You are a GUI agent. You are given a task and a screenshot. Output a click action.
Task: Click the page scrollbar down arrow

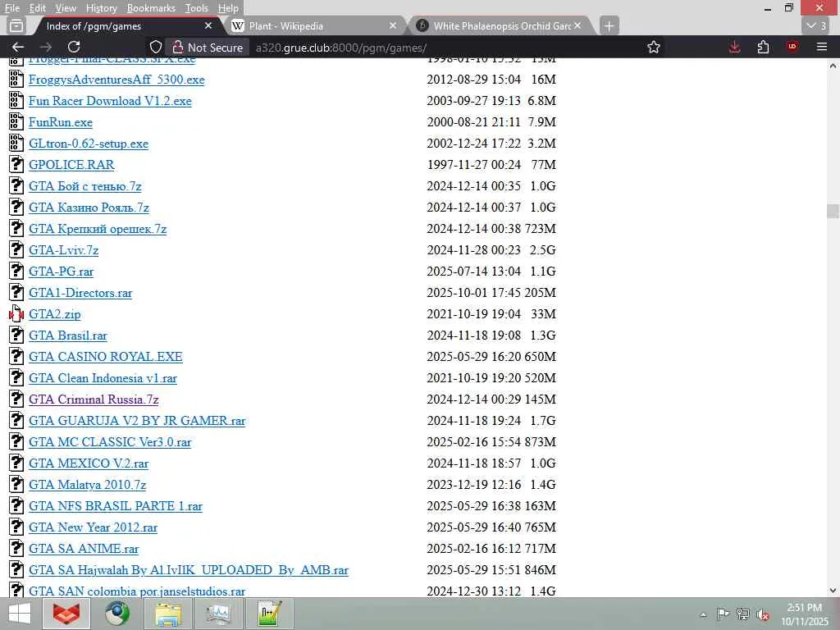pyautogui.click(x=833, y=591)
